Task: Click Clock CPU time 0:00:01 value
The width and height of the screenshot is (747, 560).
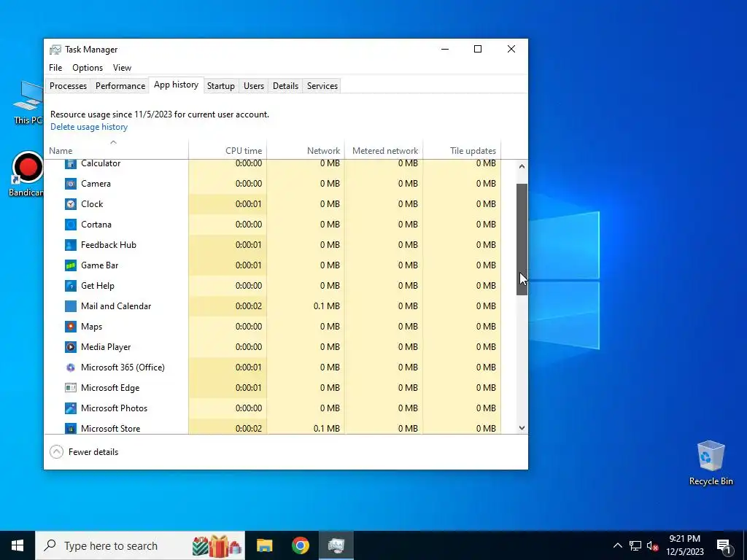Action: click(x=248, y=204)
